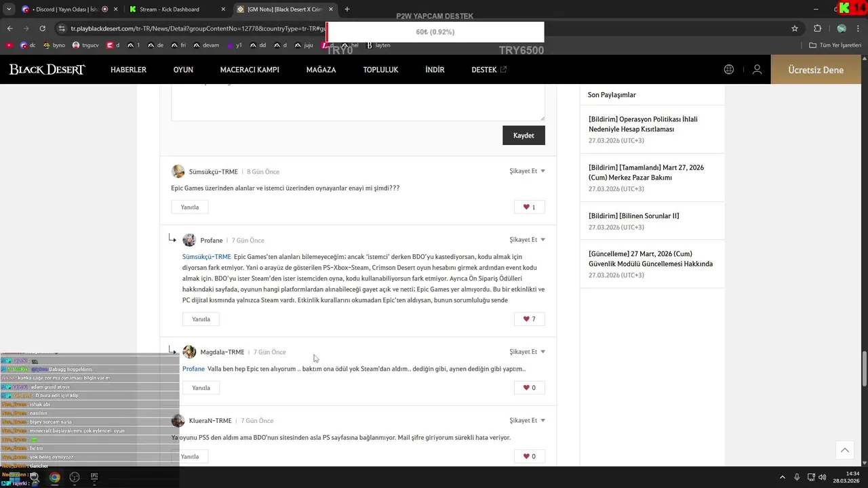Open 'Mart 27, 2026 Merkez Pazar Bakımı' notice
Image resolution: width=868 pixels, height=488 pixels.
pos(646,172)
